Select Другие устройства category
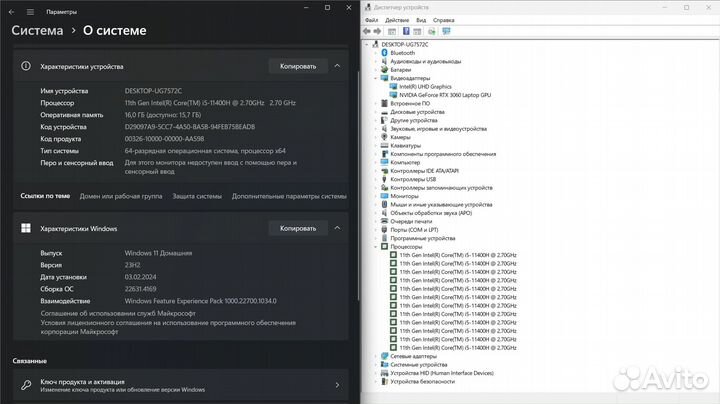Viewport: 720px width, 404px height. point(414,120)
